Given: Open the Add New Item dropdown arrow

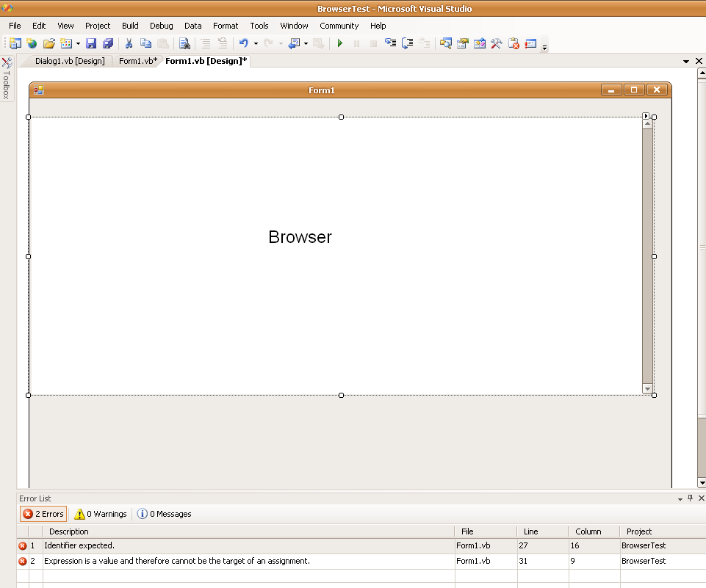Looking at the screenshot, I should click(x=78, y=43).
